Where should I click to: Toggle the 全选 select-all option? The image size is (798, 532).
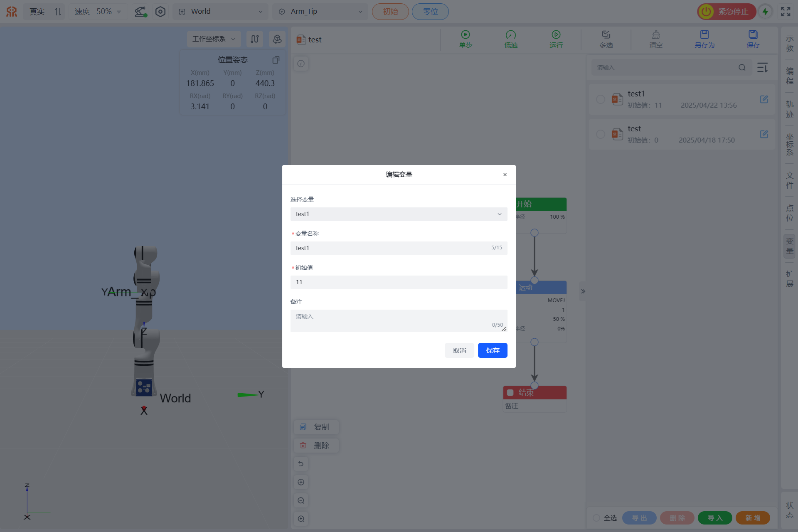(x=596, y=518)
